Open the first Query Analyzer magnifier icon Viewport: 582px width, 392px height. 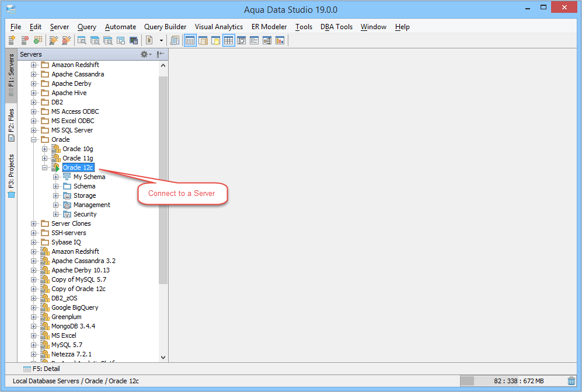(x=82, y=40)
